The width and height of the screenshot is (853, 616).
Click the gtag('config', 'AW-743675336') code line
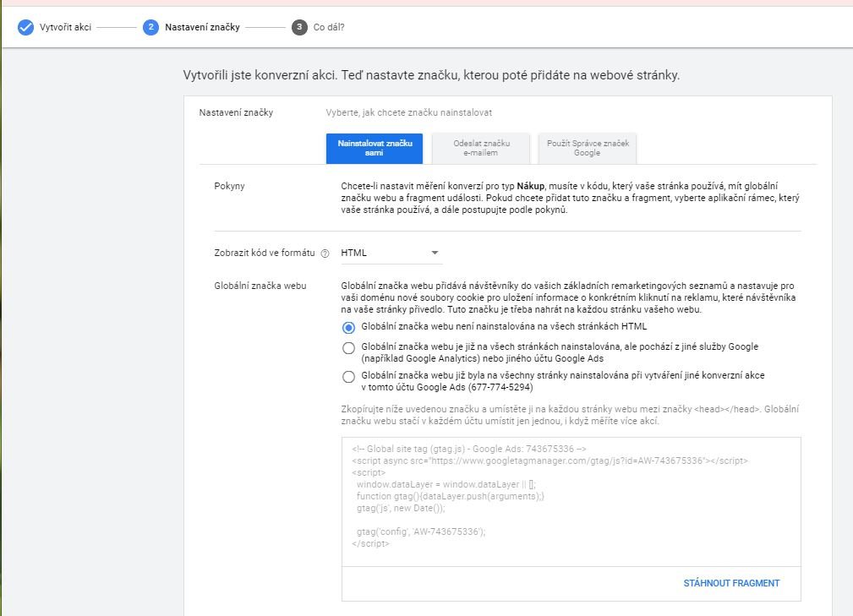pos(421,532)
